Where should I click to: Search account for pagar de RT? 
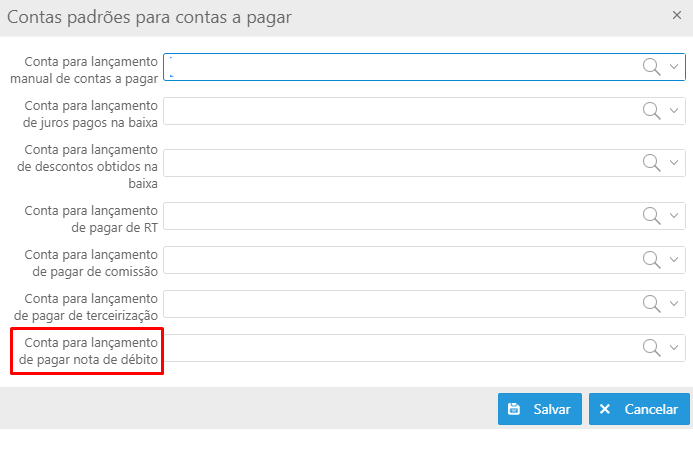coord(651,216)
